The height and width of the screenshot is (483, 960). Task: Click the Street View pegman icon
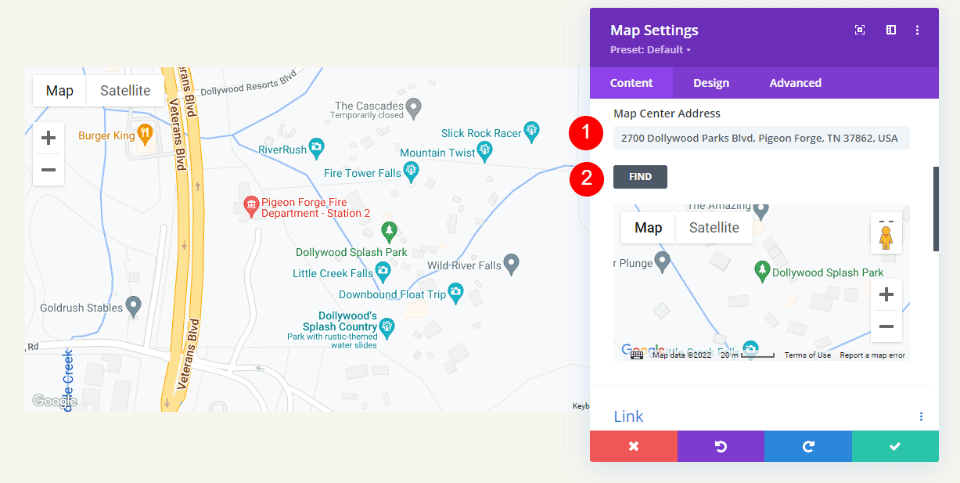pyautogui.click(x=886, y=237)
